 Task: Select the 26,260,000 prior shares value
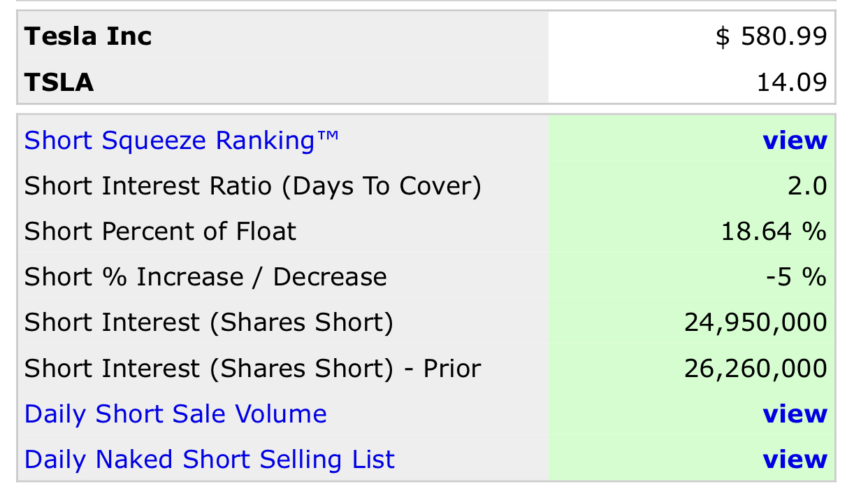point(755,369)
